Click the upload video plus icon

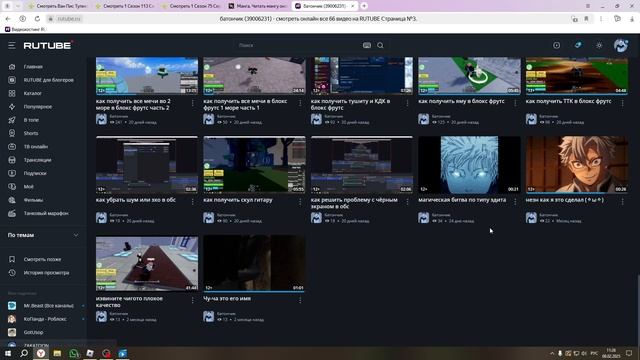(556, 45)
